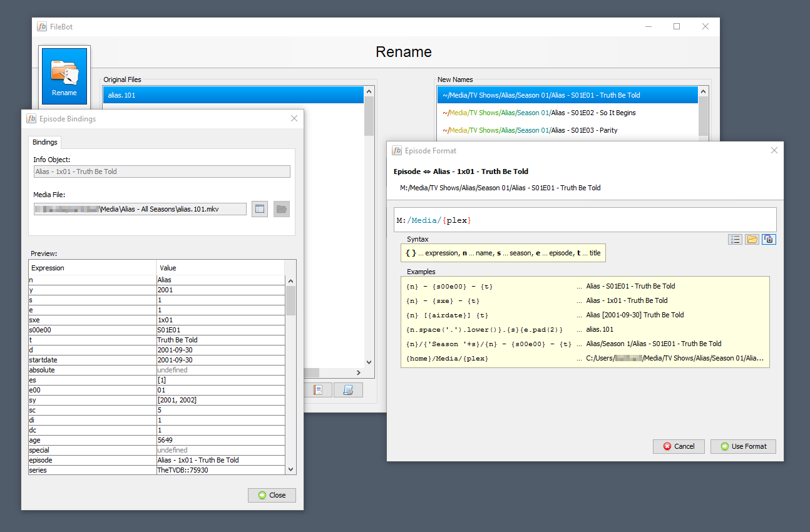Click the highlighted bindings editor icon in Episode Format

coord(769,239)
